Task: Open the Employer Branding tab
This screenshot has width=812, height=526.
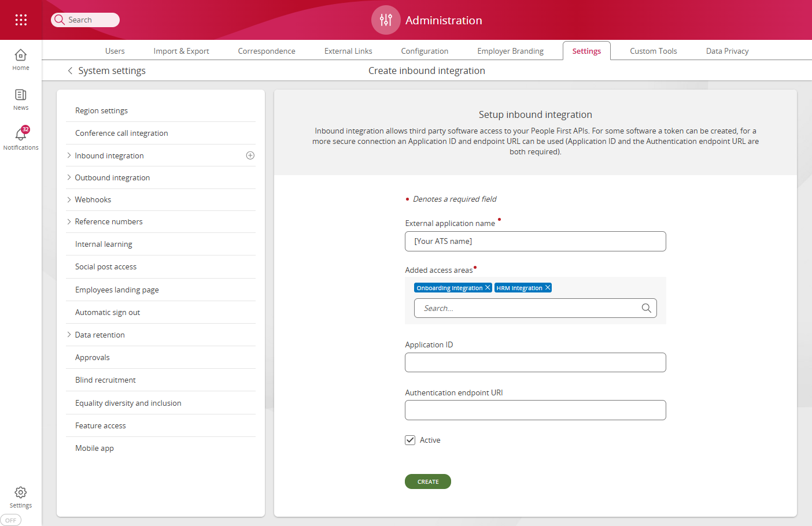Action: pyautogui.click(x=510, y=51)
